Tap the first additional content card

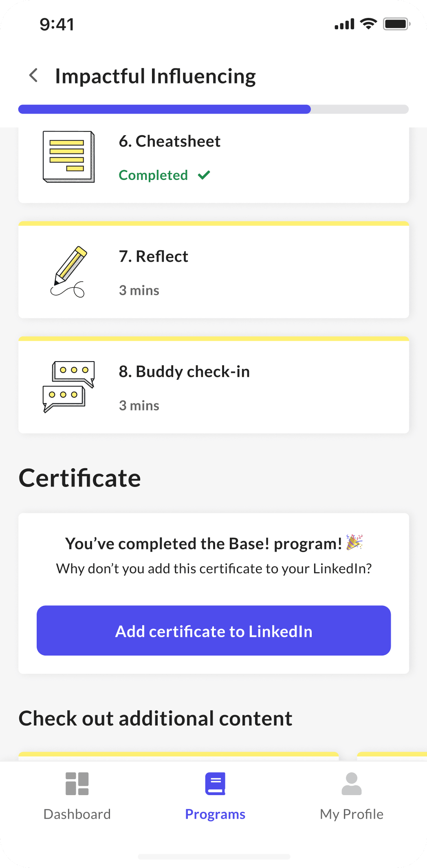178,756
